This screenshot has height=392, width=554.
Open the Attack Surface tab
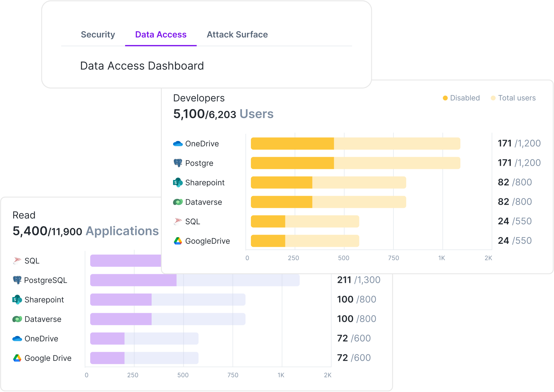click(237, 34)
